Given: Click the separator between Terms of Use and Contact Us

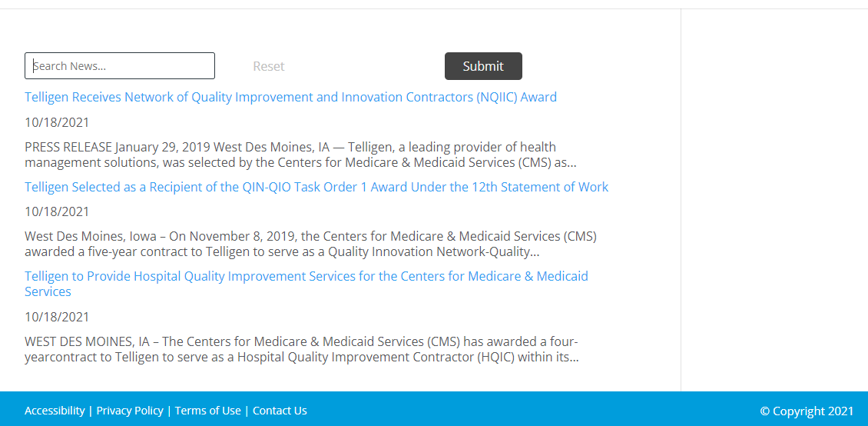Looking at the screenshot, I should coord(247,411).
